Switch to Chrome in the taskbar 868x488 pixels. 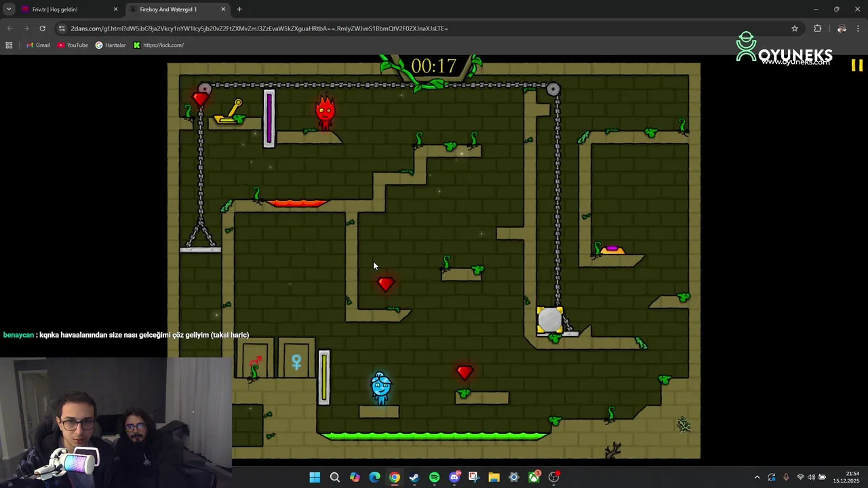click(x=395, y=477)
